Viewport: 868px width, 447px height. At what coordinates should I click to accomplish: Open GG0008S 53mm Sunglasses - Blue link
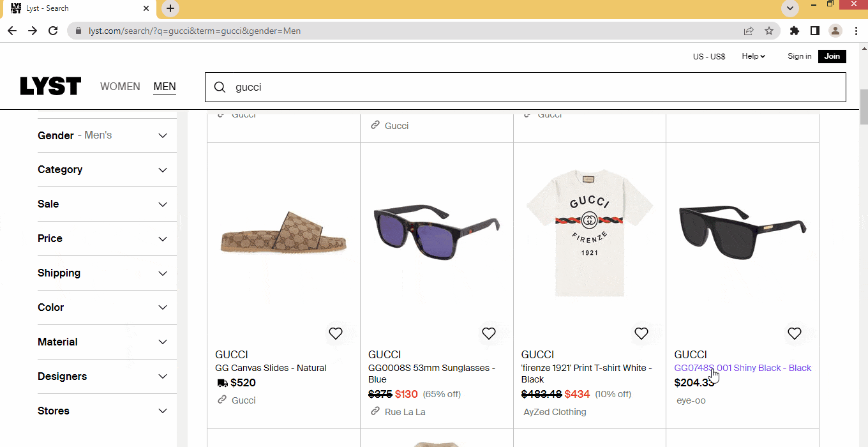click(x=432, y=374)
